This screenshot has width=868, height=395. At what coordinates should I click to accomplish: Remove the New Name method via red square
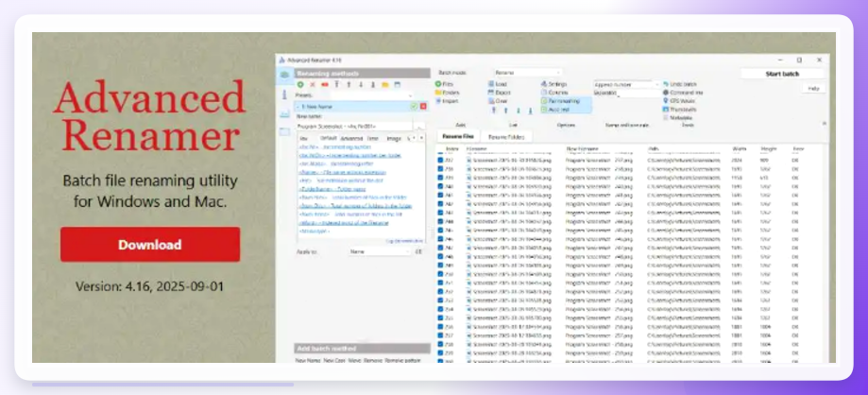[x=423, y=106]
